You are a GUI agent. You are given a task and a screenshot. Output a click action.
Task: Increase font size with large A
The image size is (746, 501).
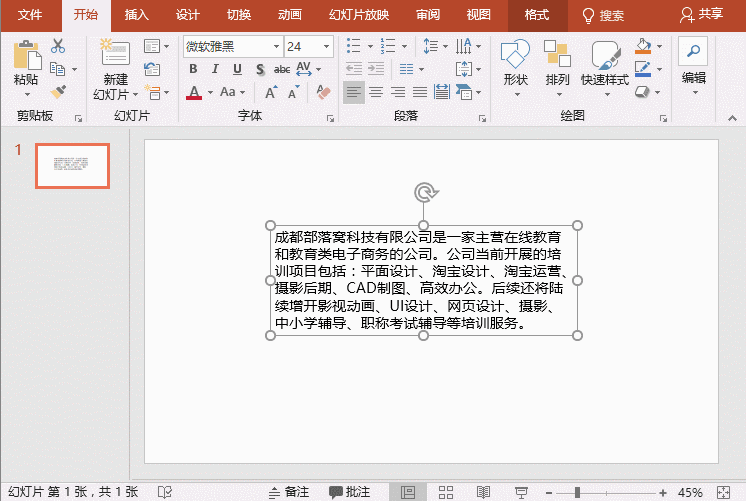[x=271, y=92]
